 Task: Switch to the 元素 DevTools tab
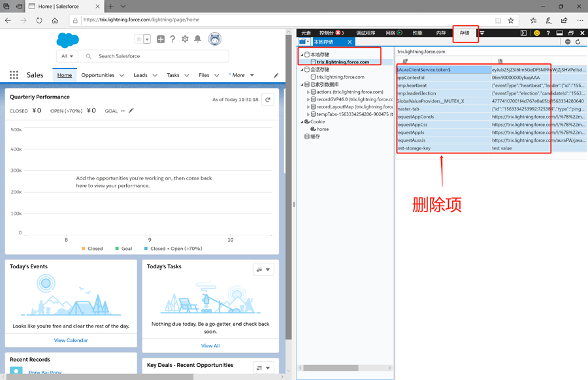point(306,33)
